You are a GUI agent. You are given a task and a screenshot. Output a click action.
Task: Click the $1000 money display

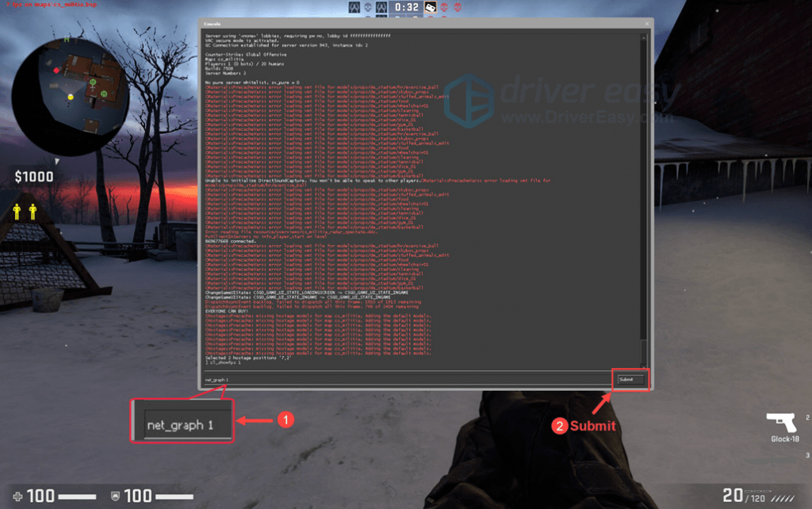(33, 177)
